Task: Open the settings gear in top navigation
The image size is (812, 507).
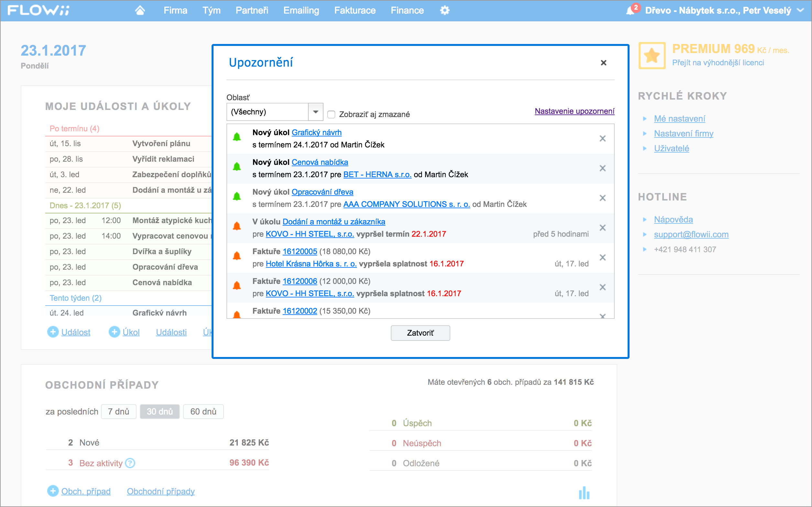Action: tap(444, 10)
